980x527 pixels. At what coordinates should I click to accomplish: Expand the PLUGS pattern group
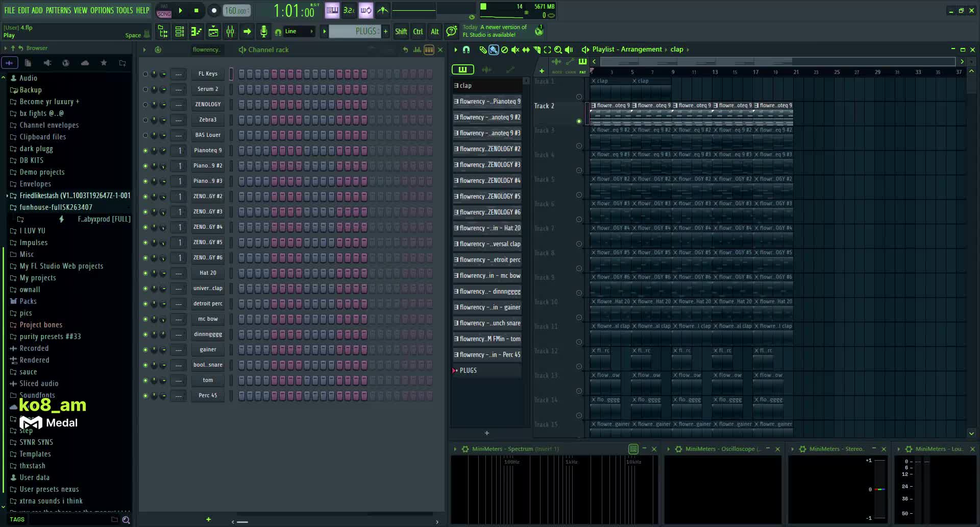coord(455,371)
